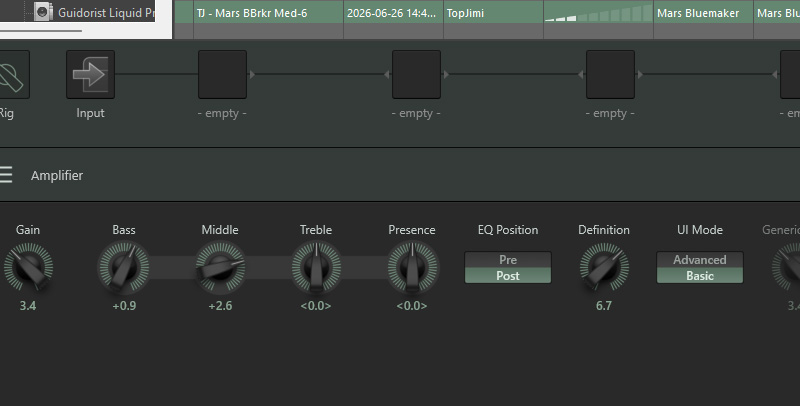Open the Input section icon
The image size is (800, 406).
[x=90, y=74]
